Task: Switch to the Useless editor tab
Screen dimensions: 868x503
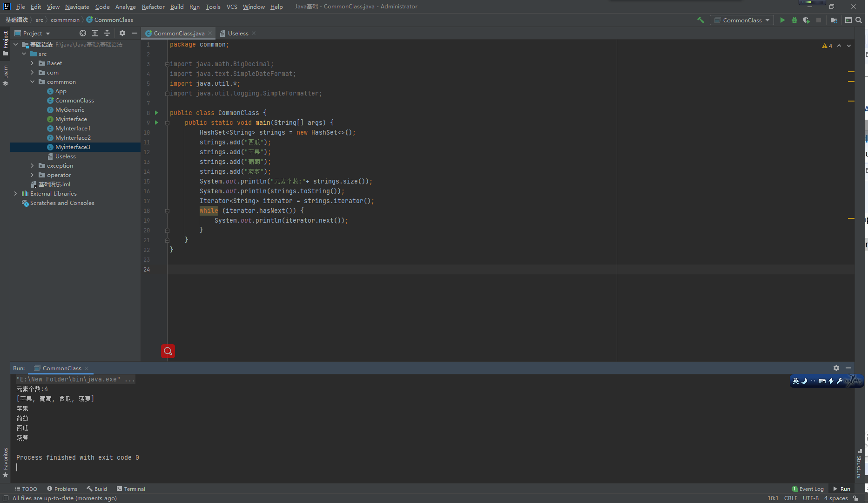Action: click(238, 33)
